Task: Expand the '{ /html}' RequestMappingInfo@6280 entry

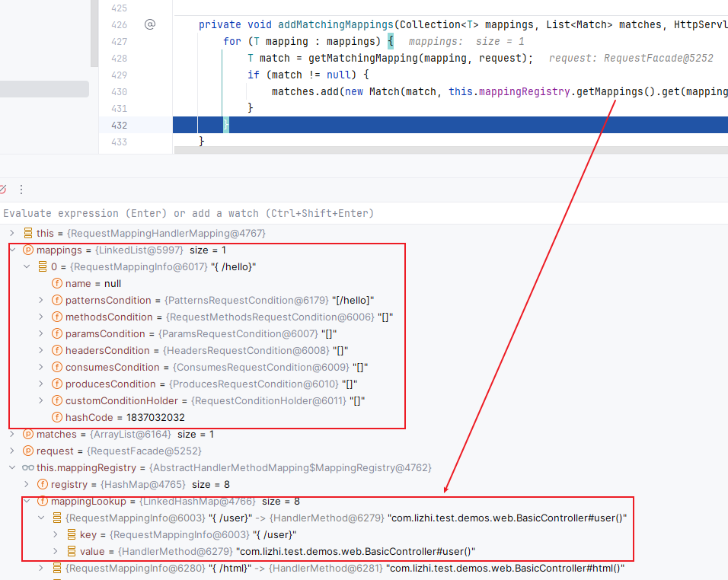Action: click(41, 568)
